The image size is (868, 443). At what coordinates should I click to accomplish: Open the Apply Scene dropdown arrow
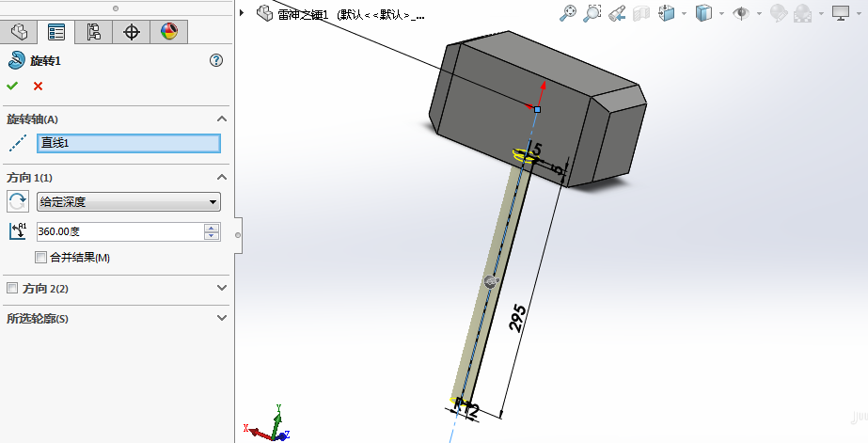tap(821, 13)
